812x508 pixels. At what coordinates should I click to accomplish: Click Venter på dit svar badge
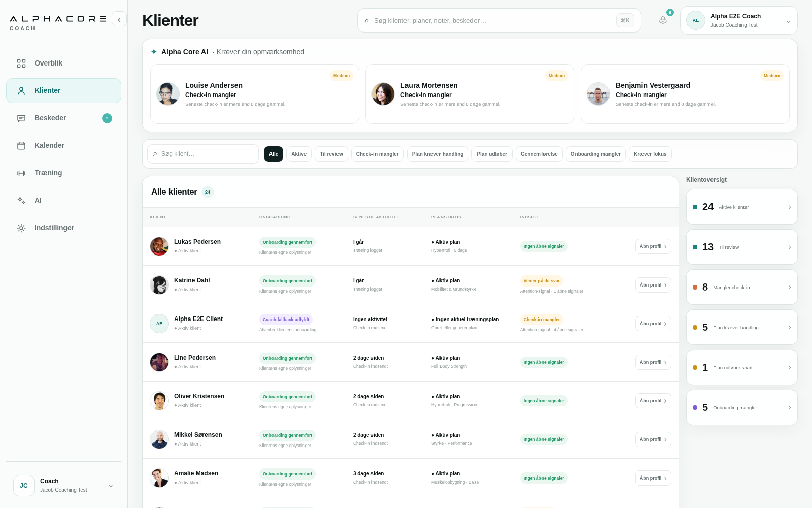pos(542,281)
